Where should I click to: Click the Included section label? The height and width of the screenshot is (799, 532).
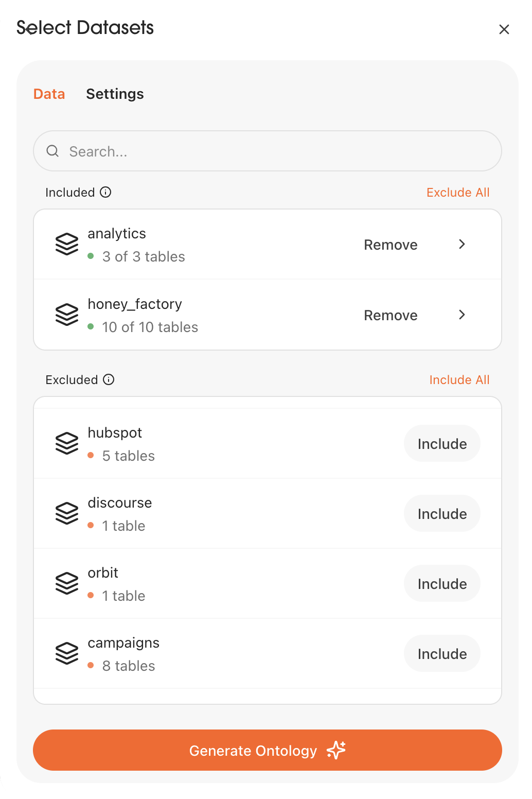(x=70, y=193)
